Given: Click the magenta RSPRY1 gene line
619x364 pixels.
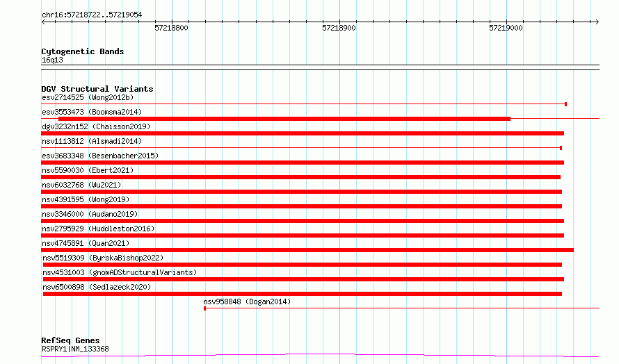Looking at the screenshot, I should [x=320, y=356].
